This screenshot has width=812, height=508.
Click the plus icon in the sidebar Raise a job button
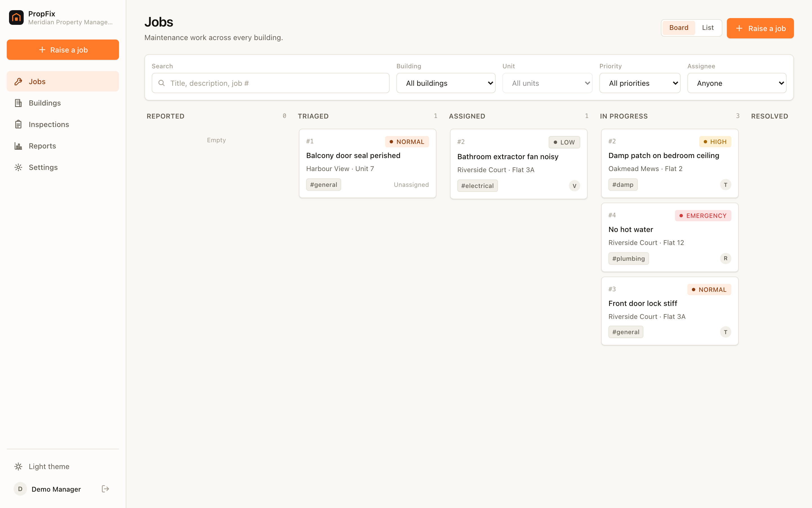point(42,50)
